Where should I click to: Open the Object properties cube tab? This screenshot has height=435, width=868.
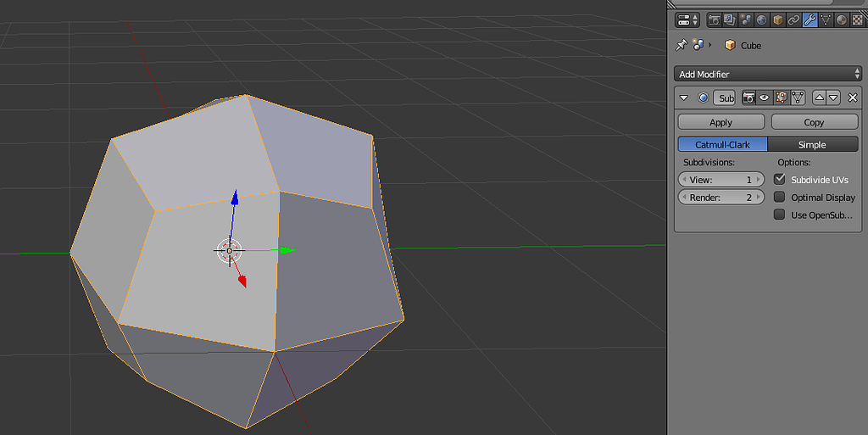(x=778, y=20)
